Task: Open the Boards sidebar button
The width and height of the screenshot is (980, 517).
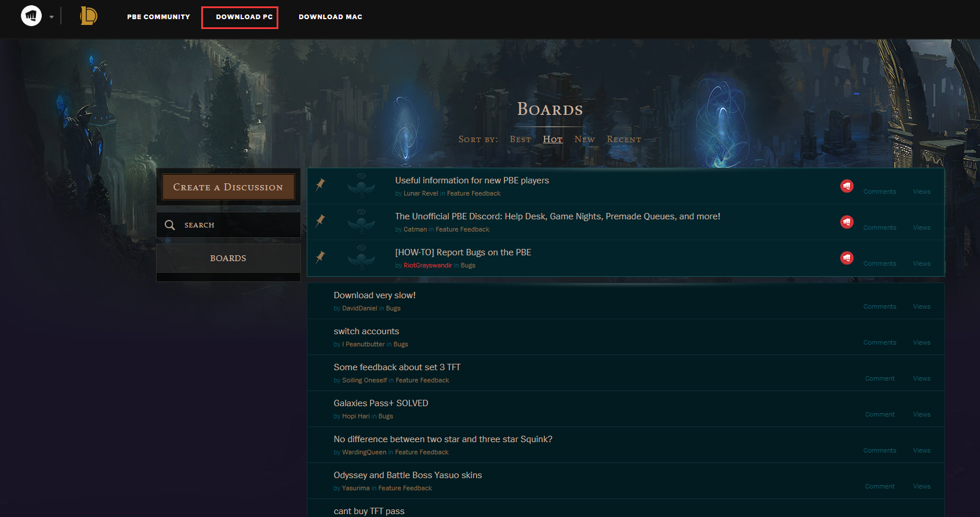Action: point(228,258)
